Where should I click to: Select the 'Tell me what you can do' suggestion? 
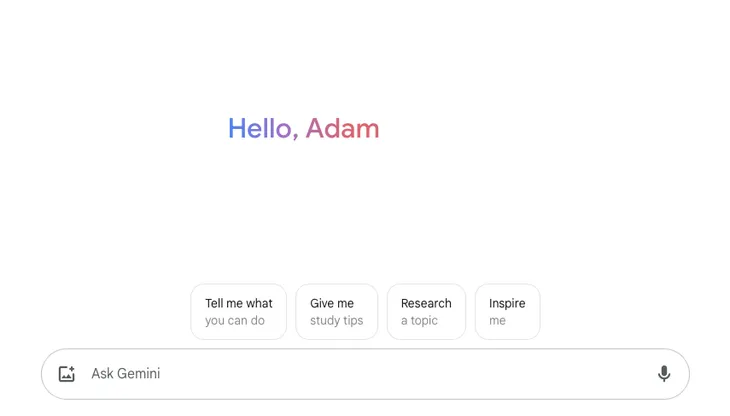click(238, 312)
